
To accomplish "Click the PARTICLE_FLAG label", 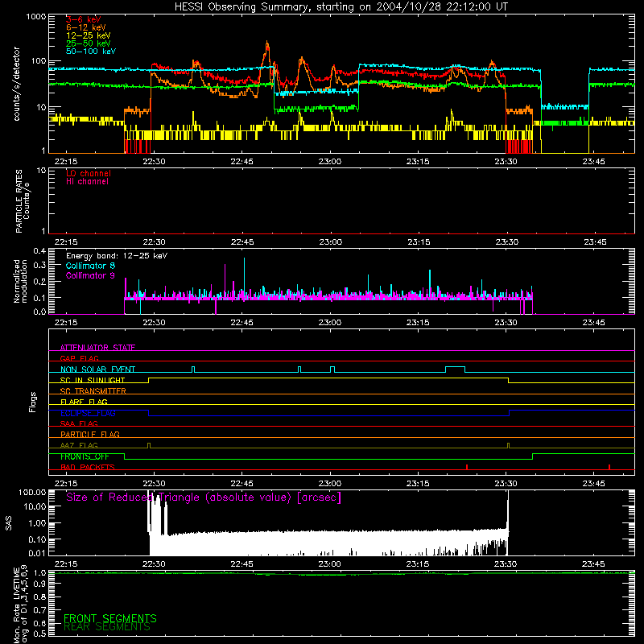I will [x=90, y=434].
